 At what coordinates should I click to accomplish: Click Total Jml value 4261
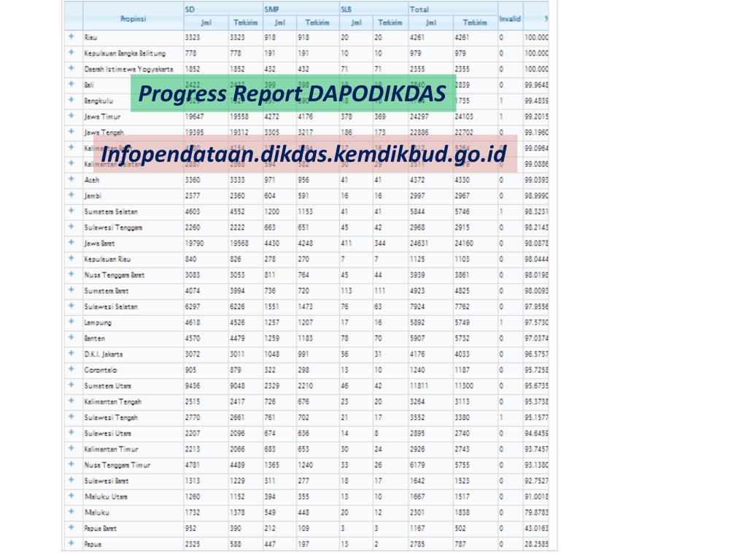pos(417,37)
